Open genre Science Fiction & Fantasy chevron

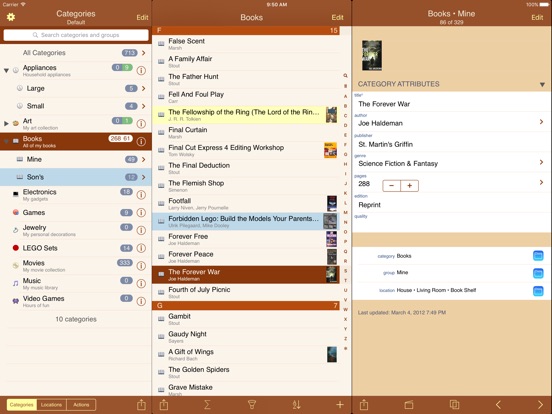[541, 162]
